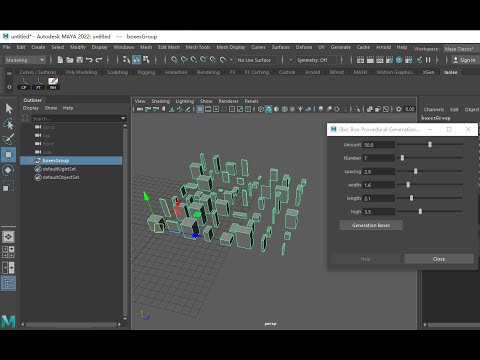This screenshot has width=480, height=360.
Task: Open the Outliner Display menu
Action: [31, 108]
